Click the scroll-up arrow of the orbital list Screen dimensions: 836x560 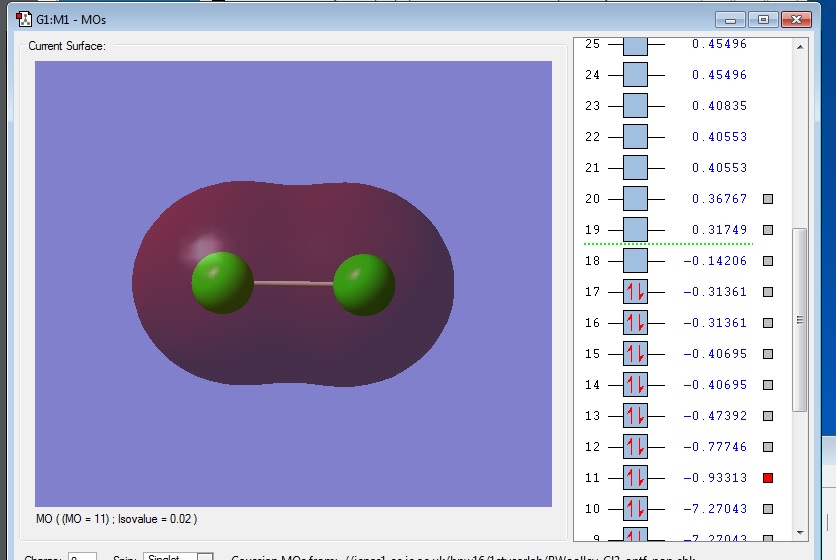[x=799, y=46]
